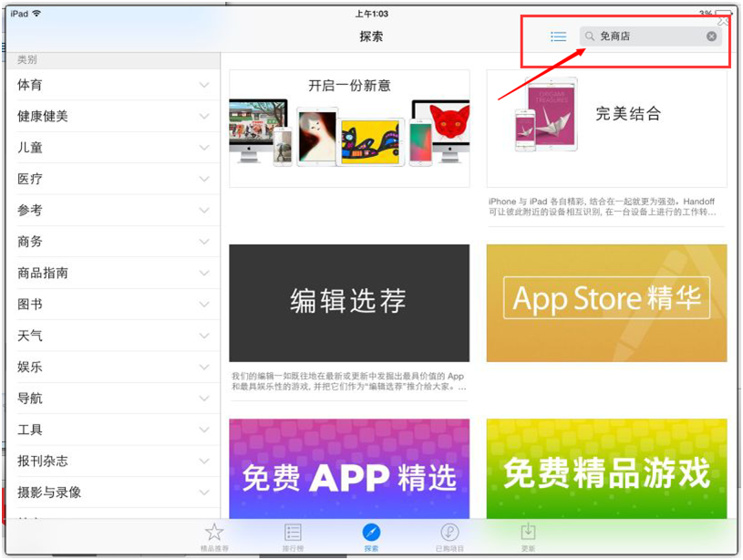This screenshot has height=560, width=743.
Task: Expand the 体育 category chevron
Action: 204,86
